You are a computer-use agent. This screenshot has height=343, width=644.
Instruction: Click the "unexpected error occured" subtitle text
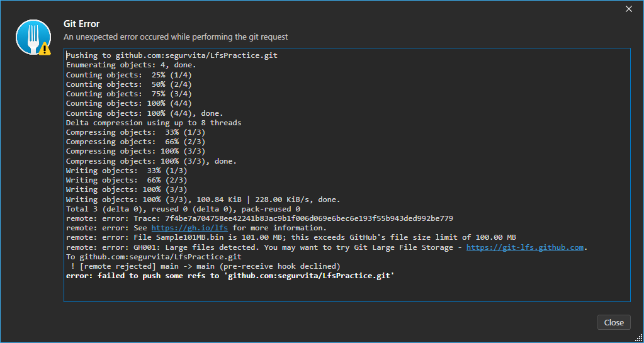coord(176,37)
